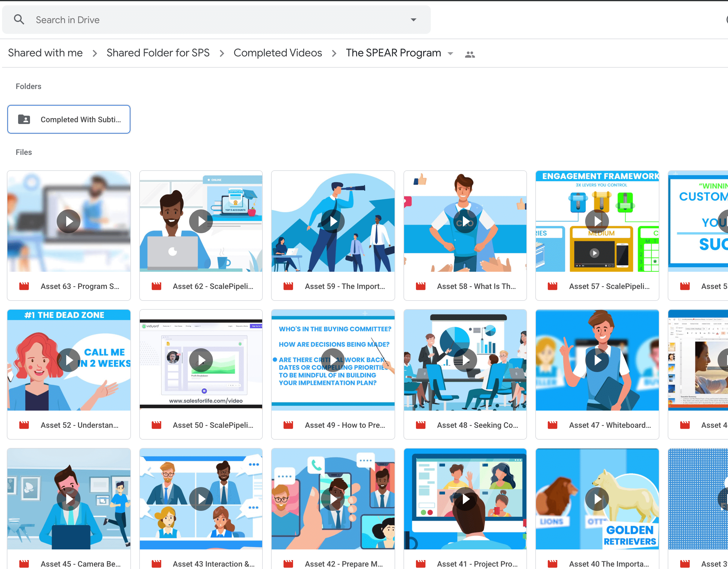Play Asset 50 salesforlife video

(x=201, y=360)
